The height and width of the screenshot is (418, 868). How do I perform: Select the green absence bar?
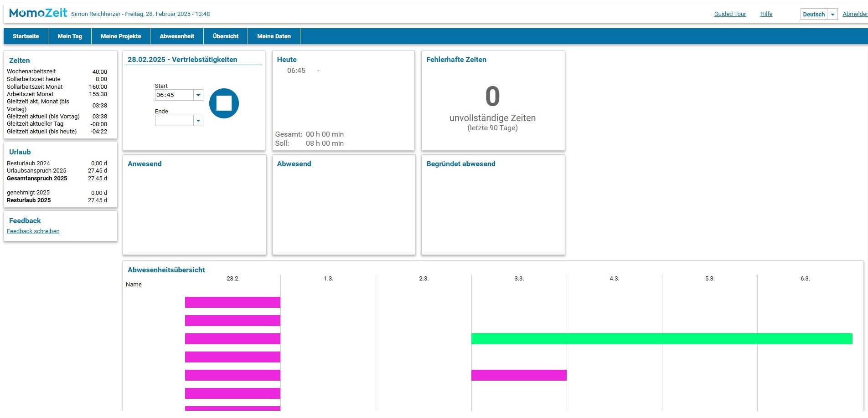coord(661,339)
